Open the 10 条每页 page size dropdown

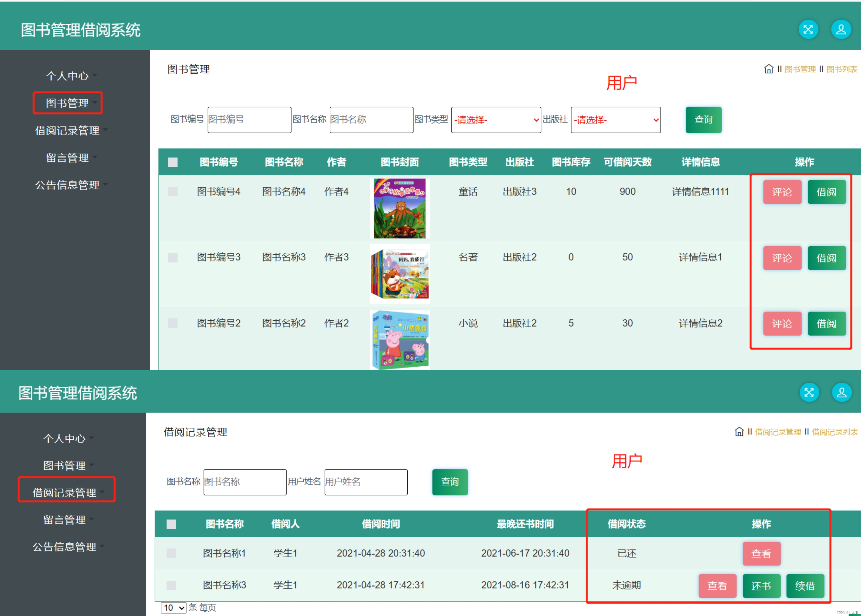pos(174,607)
